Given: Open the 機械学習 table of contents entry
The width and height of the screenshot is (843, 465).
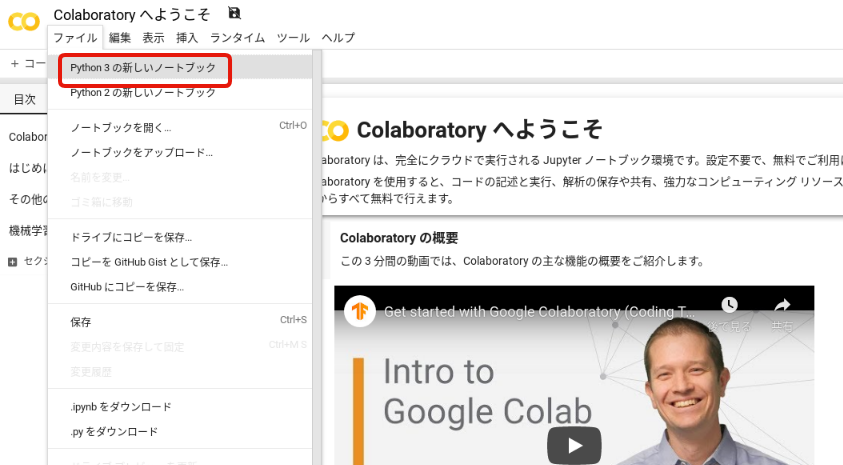Looking at the screenshot, I should (27, 231).
